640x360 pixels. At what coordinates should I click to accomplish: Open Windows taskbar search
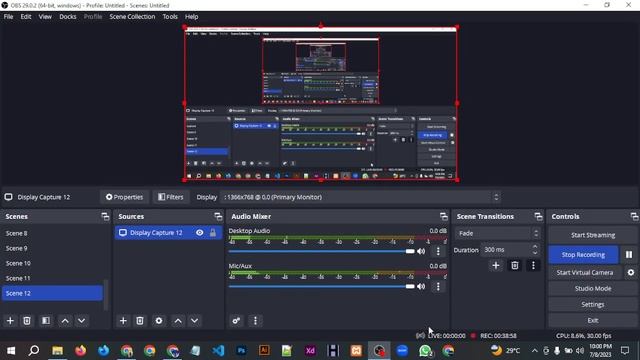click(x=34, y=351)
